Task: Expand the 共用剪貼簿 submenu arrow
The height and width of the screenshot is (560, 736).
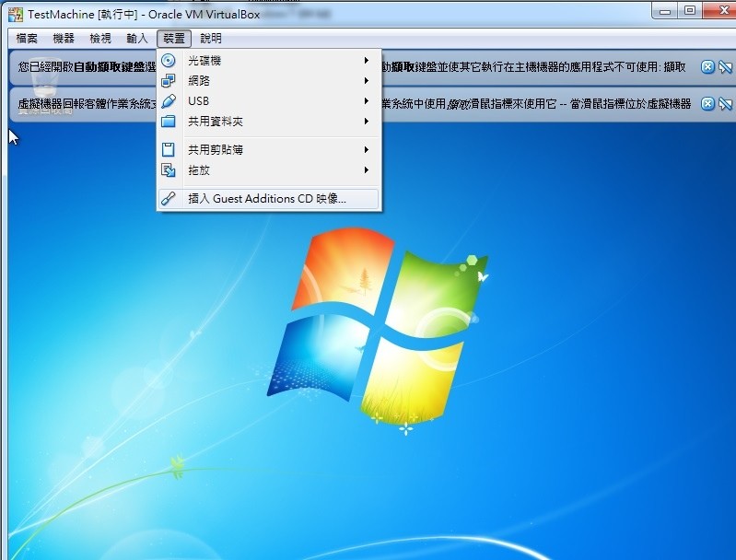Action: tap(366, 150)
